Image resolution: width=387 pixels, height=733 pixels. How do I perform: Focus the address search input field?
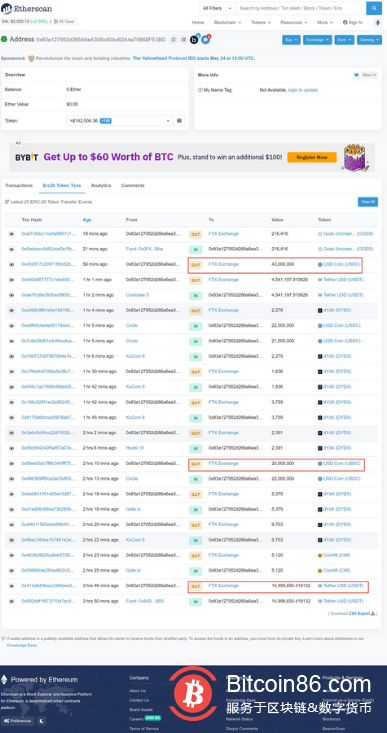(301, 8)
